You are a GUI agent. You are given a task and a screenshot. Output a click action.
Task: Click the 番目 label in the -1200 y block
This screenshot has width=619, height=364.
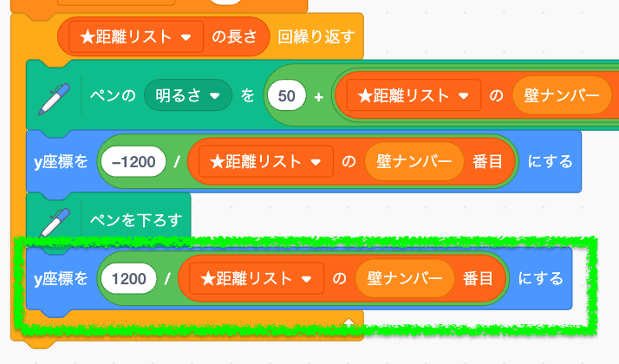487,162
